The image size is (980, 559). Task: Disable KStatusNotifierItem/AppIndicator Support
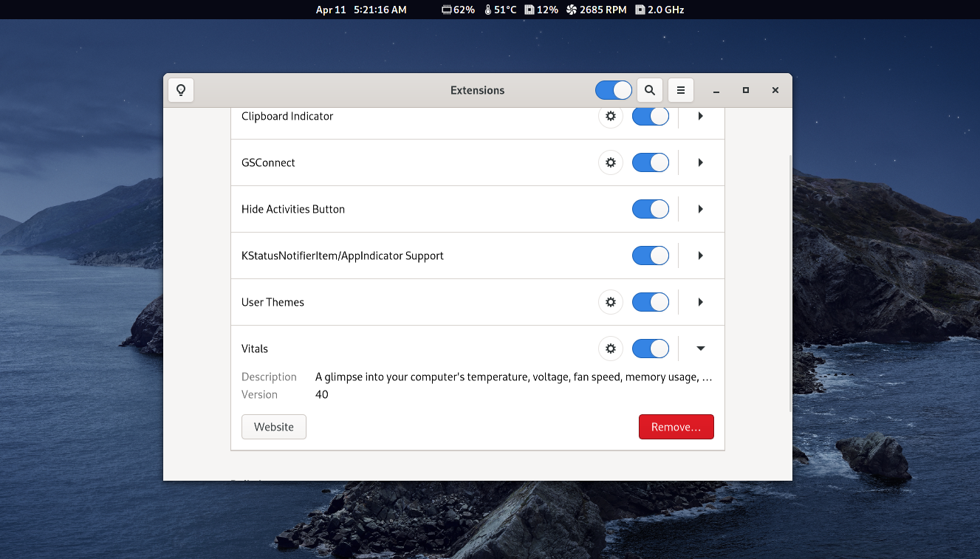(x=650, y=255)
